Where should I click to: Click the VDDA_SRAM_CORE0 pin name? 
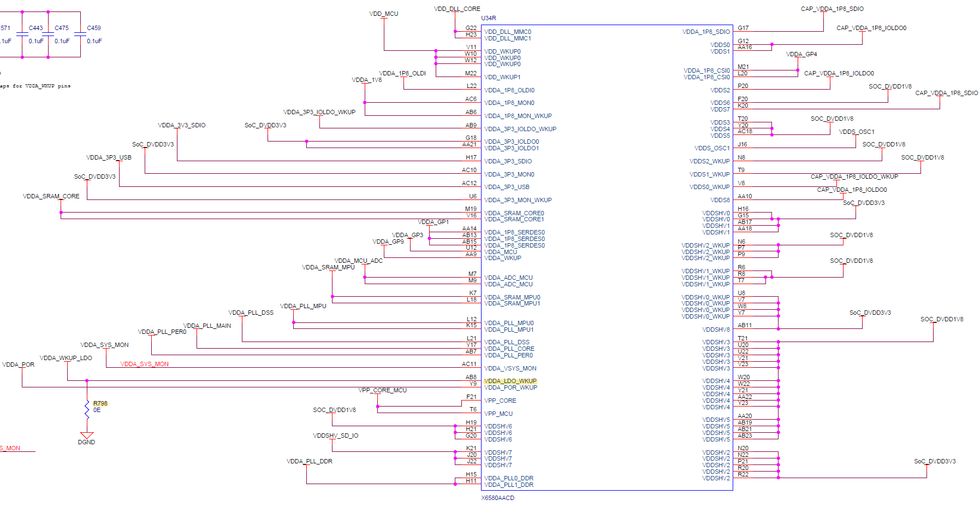tap(514, 213)
